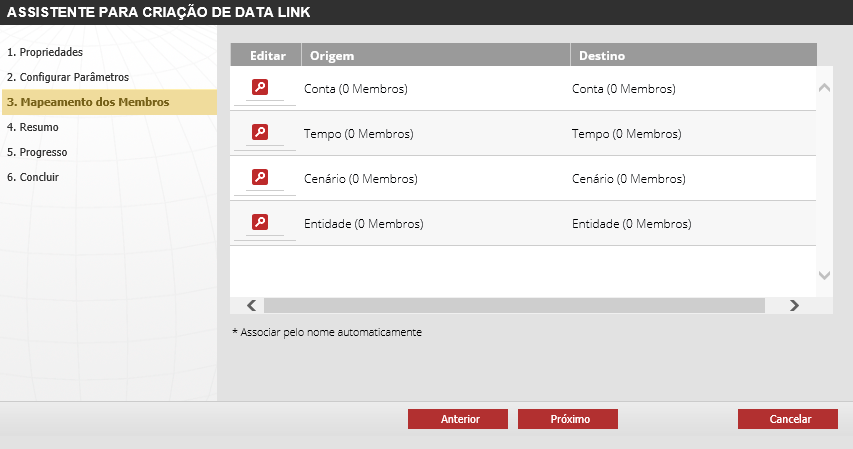
Task: Select Destino cell Conta (0 Membros)
Action: 624,89
